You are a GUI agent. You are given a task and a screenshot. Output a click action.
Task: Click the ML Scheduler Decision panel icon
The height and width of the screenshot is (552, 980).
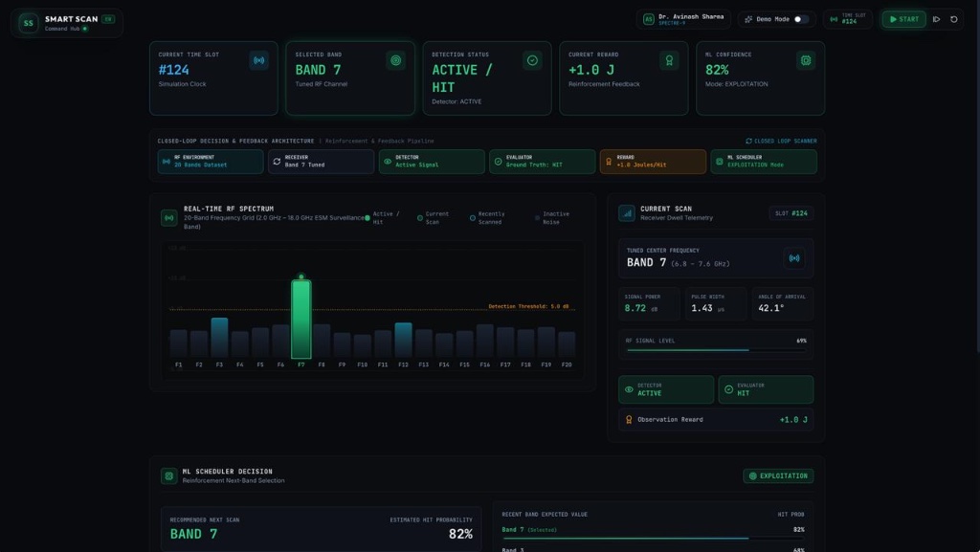(168, 475)
